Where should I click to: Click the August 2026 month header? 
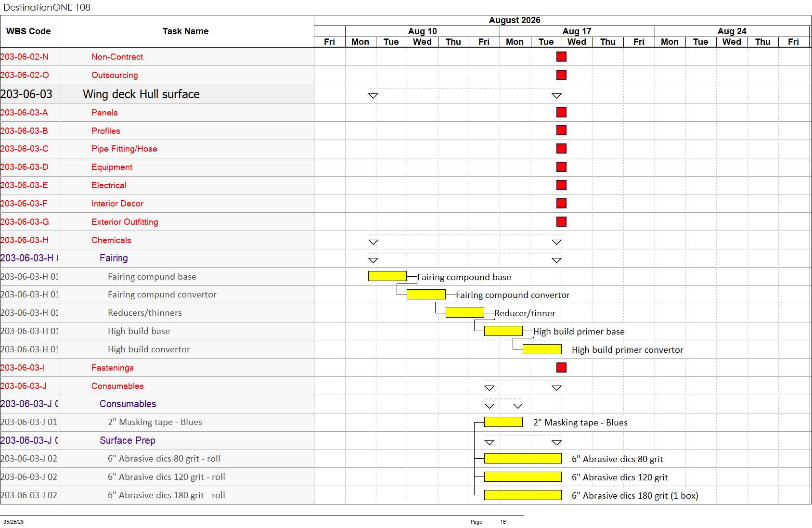pos(515,20)
